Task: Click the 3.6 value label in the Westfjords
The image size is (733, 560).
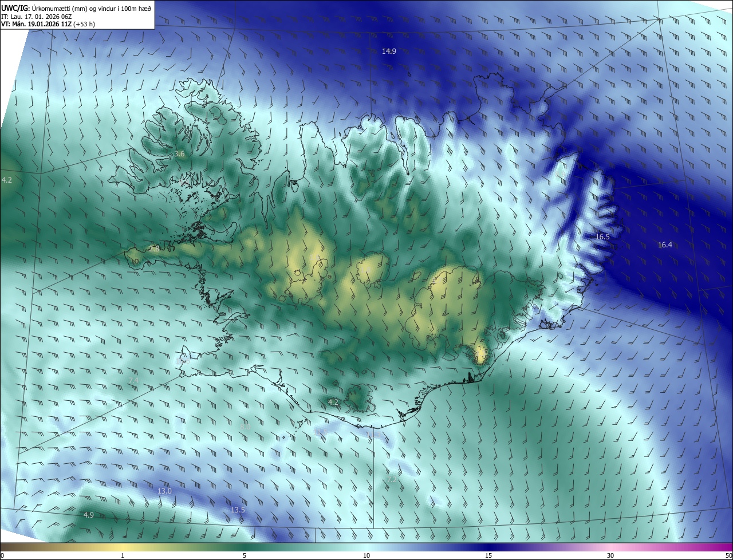Action: click(179, 154)
